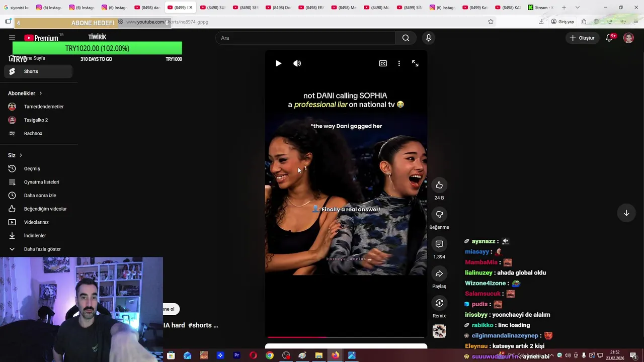Open Beğendiğim videolar liked videos

pos(39,209)
